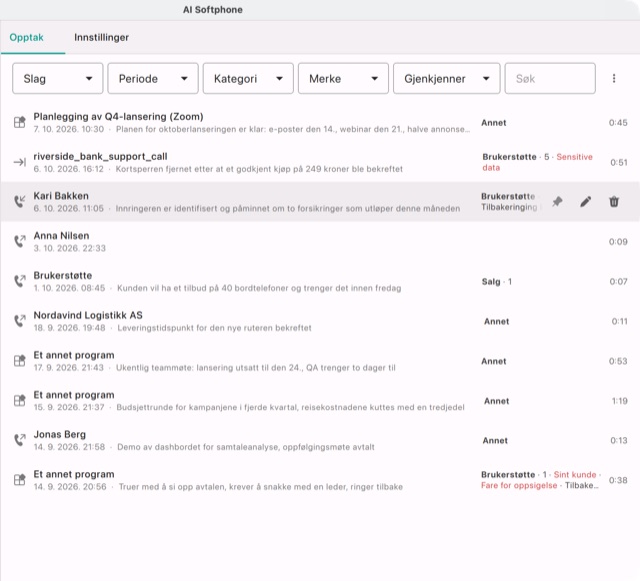Open the three-dot more options menu

click(x=614, y=78)
